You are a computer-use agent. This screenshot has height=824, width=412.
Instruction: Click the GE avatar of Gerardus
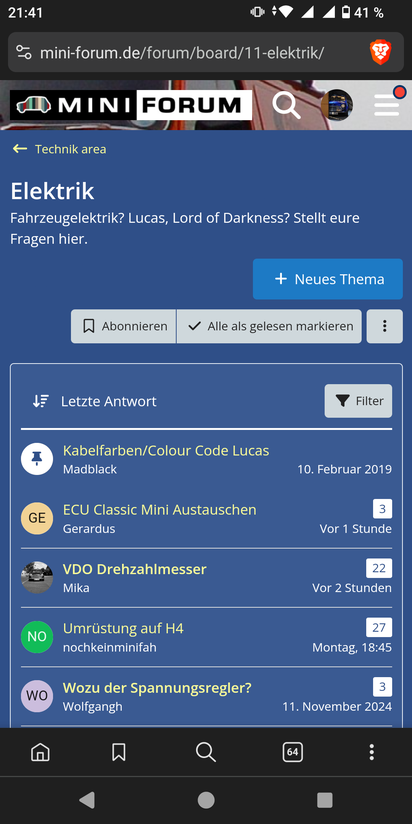(x=37, y=518)
